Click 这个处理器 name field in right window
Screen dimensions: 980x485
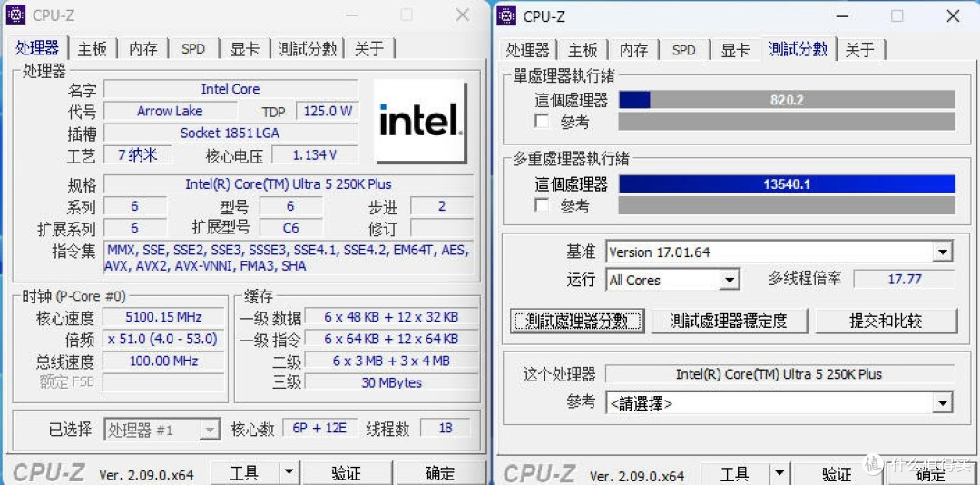779,374
